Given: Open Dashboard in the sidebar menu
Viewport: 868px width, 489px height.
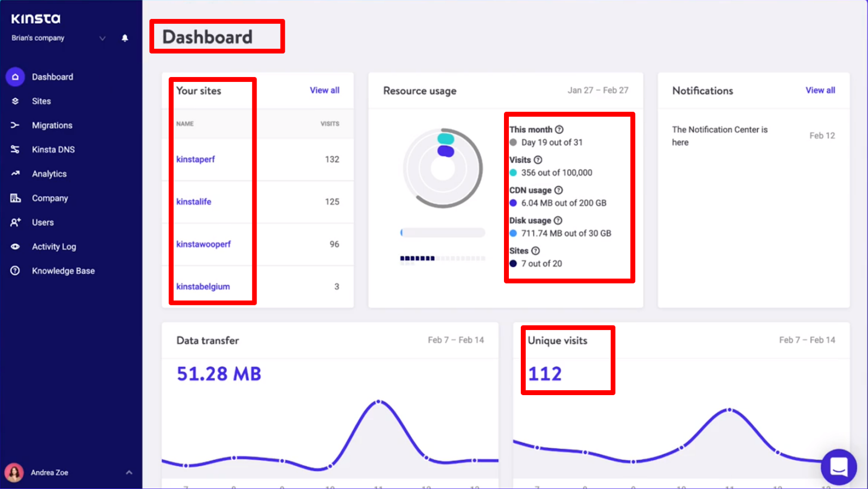Looking at the screenshot, I should (x=53, y=77).
